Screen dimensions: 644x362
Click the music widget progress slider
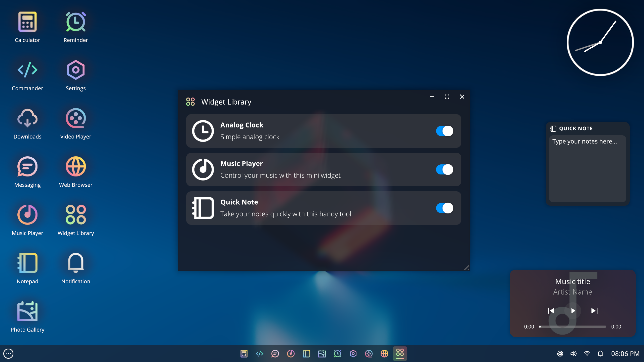coord(573,327)
